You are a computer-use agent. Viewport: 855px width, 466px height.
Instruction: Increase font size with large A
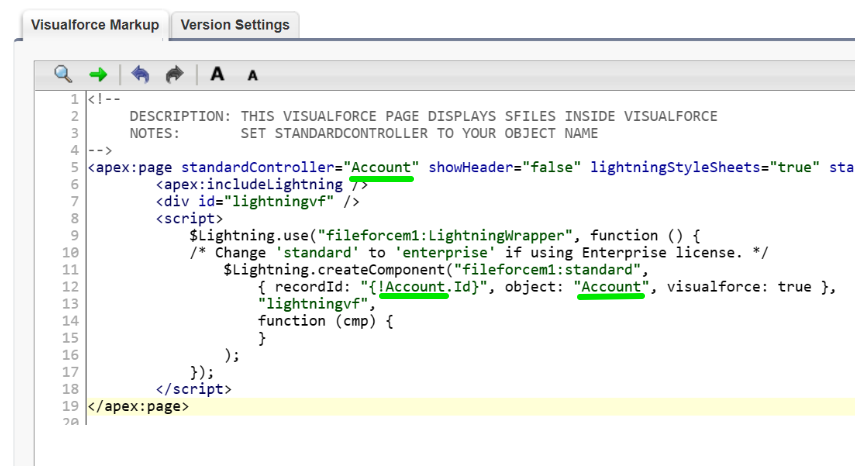(217, 74)
